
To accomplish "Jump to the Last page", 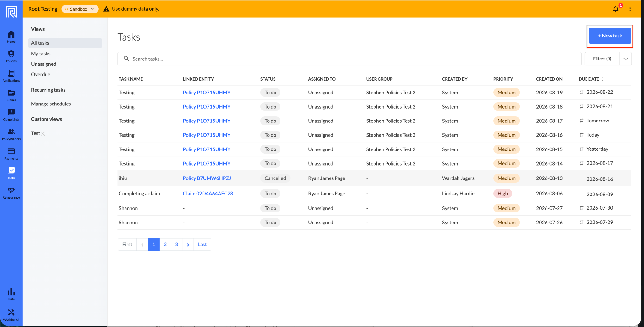I will tap(202, 245).
